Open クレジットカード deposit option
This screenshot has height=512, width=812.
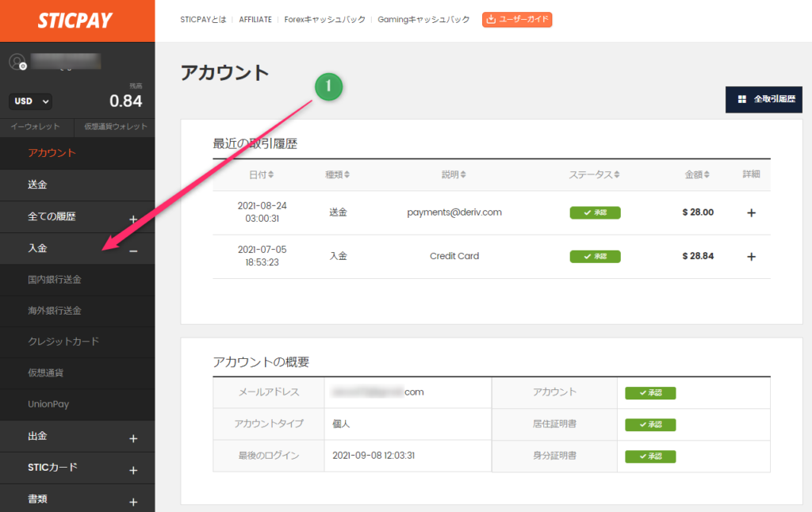click(x=77, y=342)
